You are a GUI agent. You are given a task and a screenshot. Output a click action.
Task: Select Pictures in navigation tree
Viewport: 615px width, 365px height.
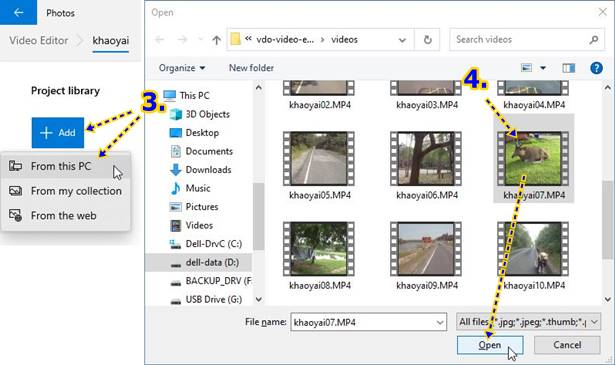coord(202,207)
